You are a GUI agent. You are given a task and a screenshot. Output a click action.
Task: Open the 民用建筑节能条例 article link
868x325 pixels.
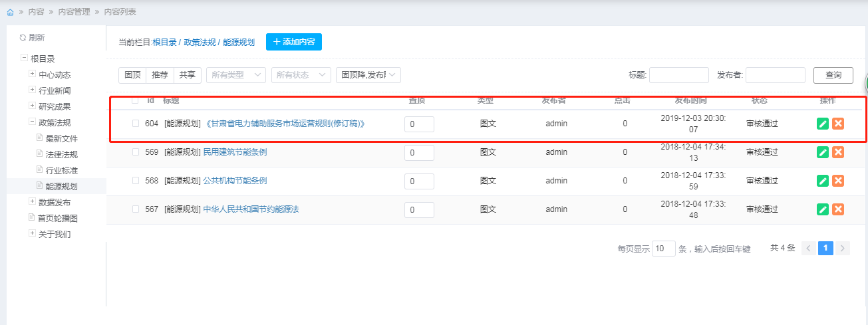pyautogui.click(x=235, y=152)
